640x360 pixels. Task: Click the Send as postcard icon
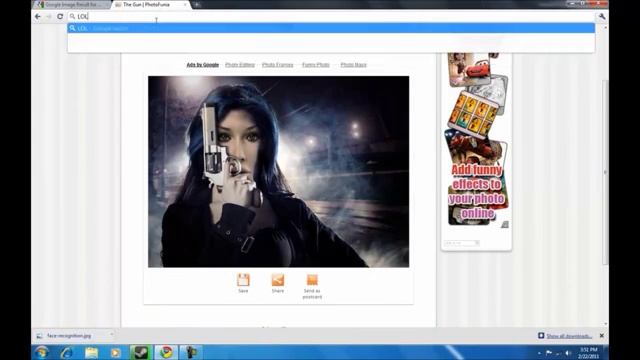coord(312,280)
